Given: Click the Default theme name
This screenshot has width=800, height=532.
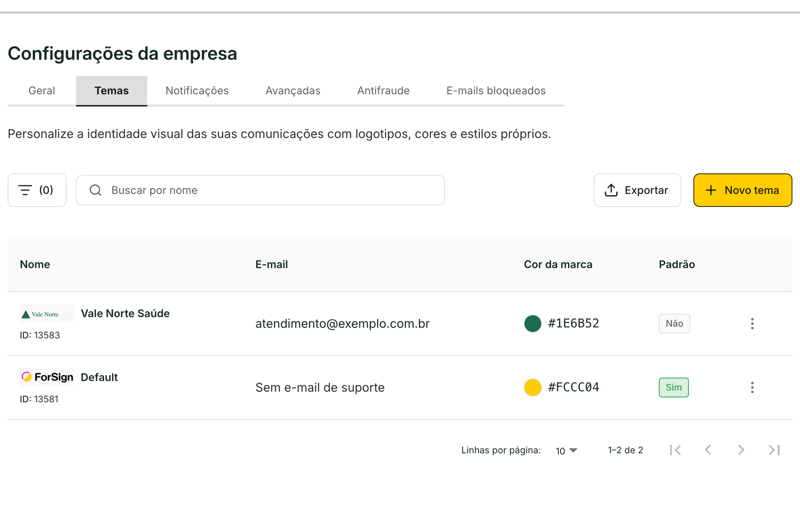Looking at the screenshot, I should 99,377.
